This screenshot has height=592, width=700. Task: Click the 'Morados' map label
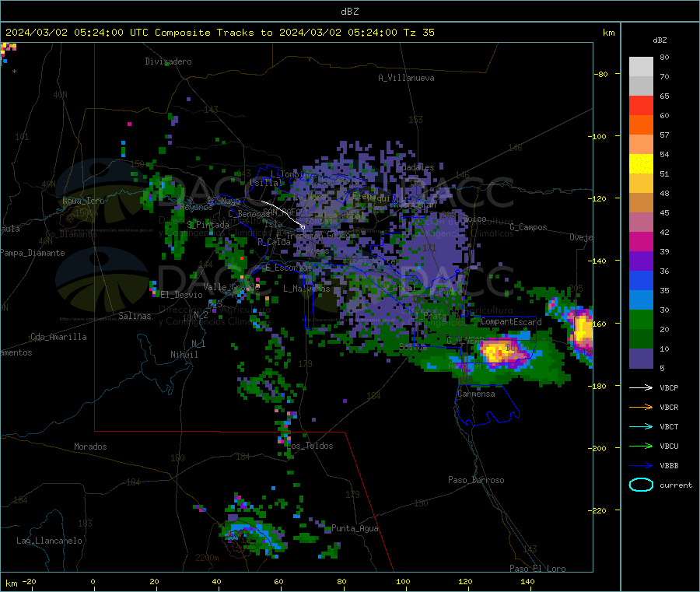click(90, 447)
